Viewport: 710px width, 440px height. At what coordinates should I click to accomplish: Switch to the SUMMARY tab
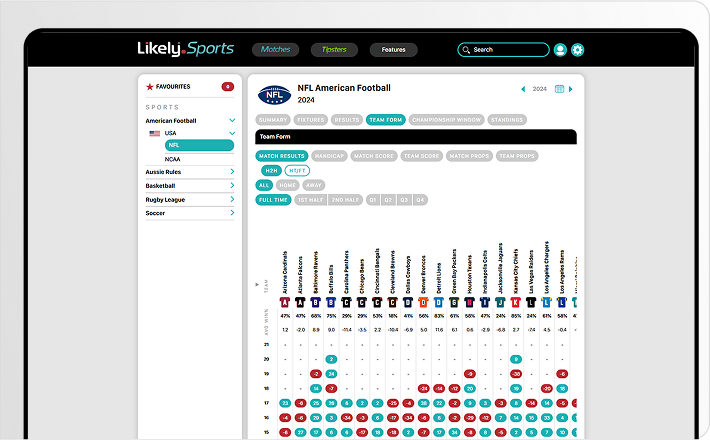(273, 120)
